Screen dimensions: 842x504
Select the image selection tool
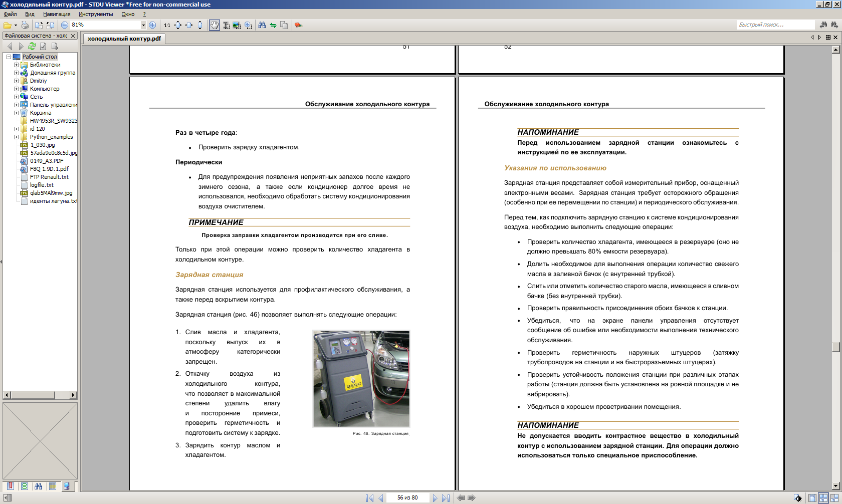pos(237,25)
